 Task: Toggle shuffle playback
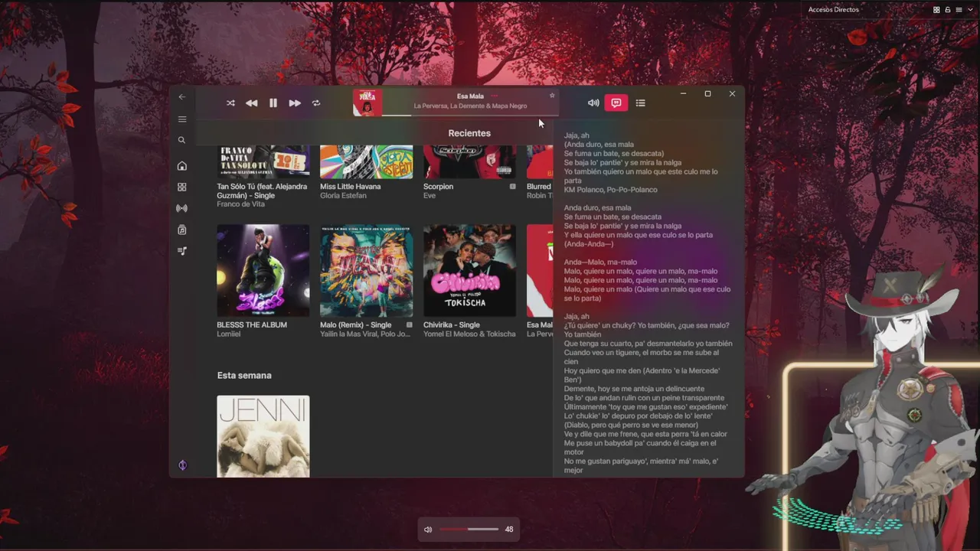[230, 103]
